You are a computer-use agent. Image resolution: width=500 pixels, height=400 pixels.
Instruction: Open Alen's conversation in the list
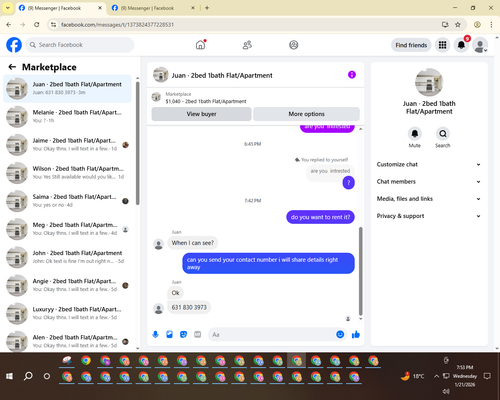68,341
